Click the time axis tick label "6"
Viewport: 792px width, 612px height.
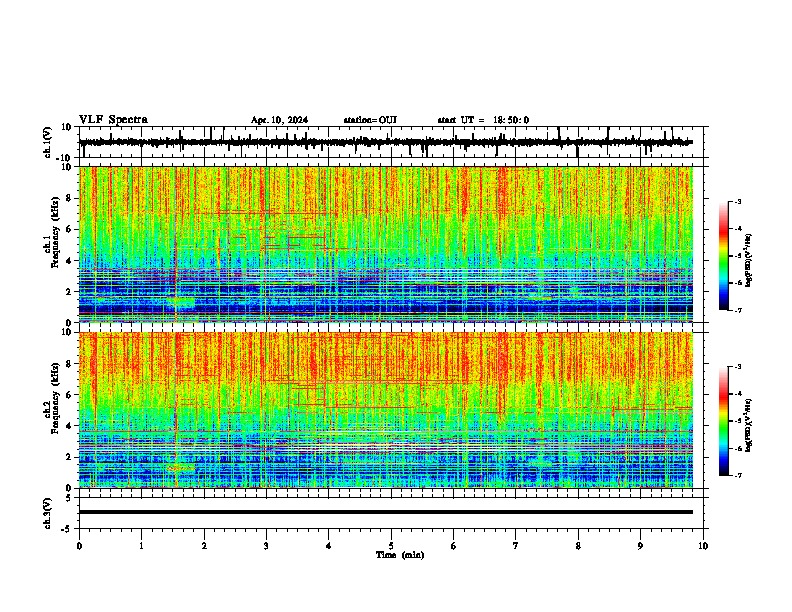(x=454, y=546)
